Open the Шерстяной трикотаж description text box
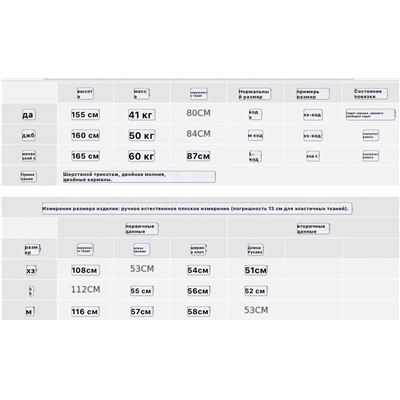400x400 pixels. point(139,177)
